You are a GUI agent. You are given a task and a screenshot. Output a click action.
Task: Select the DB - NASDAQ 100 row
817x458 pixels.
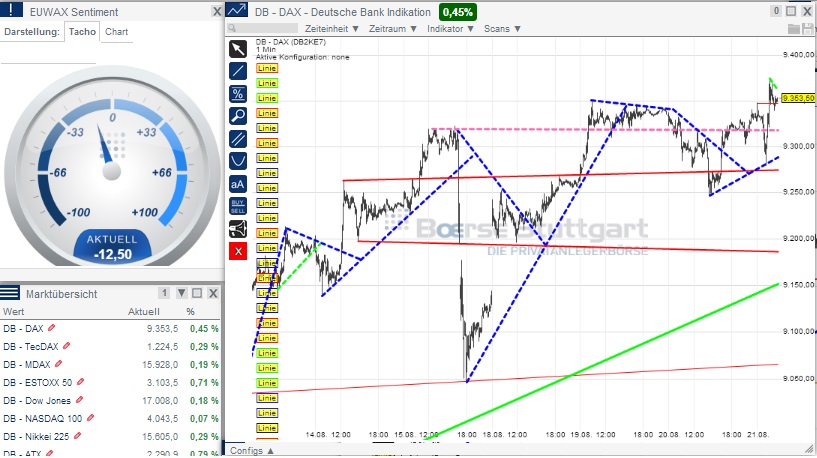click(x=110, y=418)
